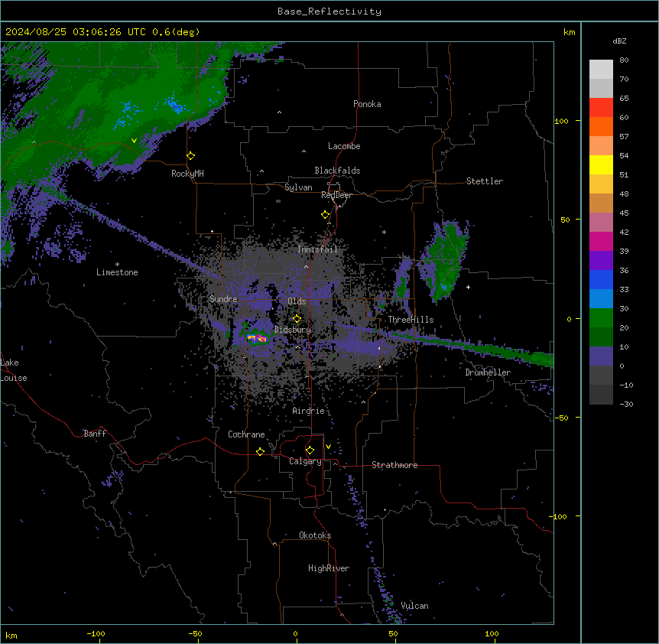Image resolution: width=659 pixels, height=644 pixels.
Task: Select the yellow diamond marker under Cochrane
Action: tap(260, 451)
